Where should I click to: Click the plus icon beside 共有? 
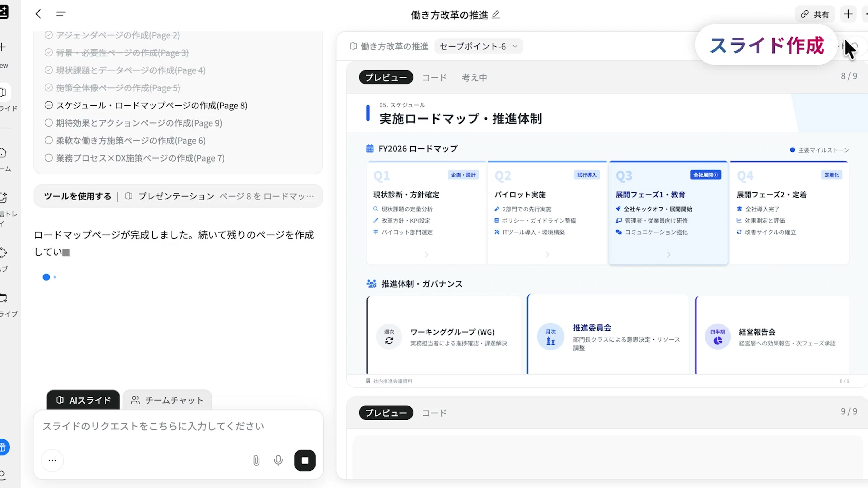(848, 14)
